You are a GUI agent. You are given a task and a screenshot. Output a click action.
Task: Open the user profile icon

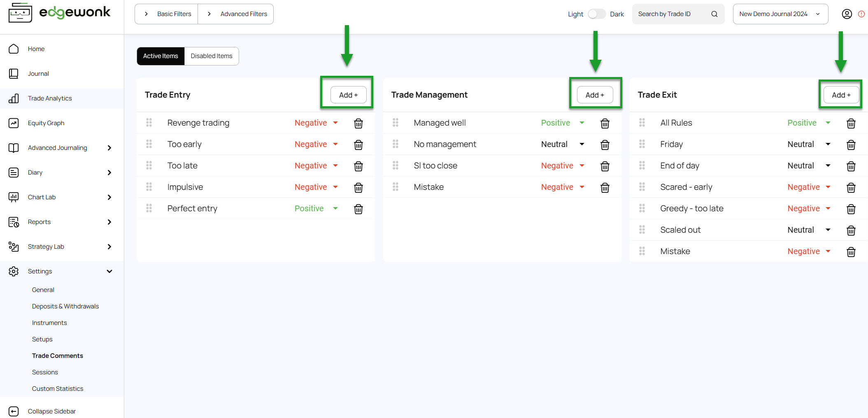coord(847,14)
